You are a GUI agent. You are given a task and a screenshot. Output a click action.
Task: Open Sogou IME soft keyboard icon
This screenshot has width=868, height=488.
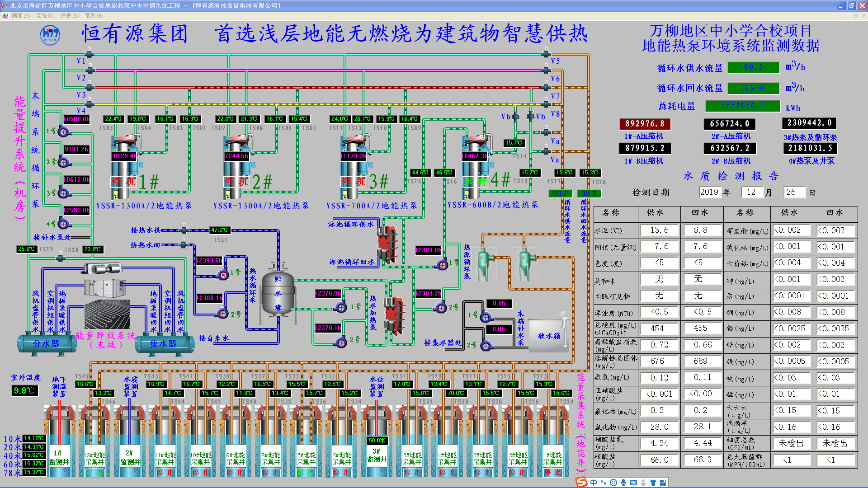tap(633, 483)
